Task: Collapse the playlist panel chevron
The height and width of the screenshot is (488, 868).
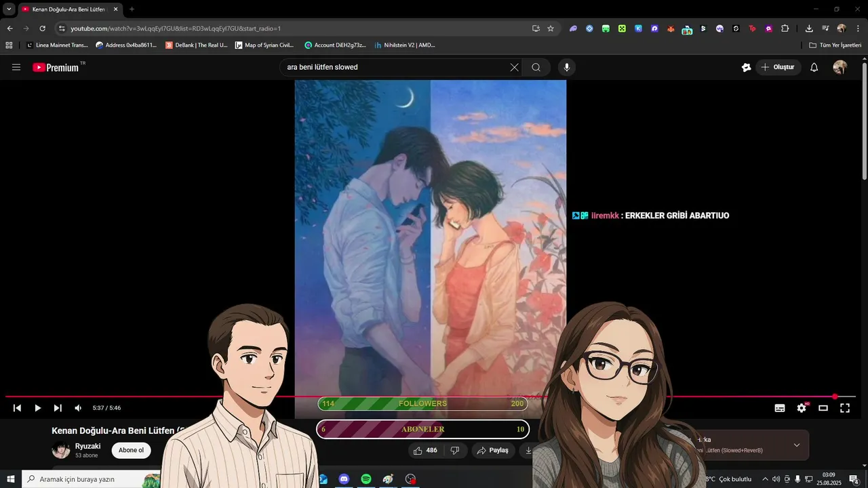Action: [x=797, y=445]
